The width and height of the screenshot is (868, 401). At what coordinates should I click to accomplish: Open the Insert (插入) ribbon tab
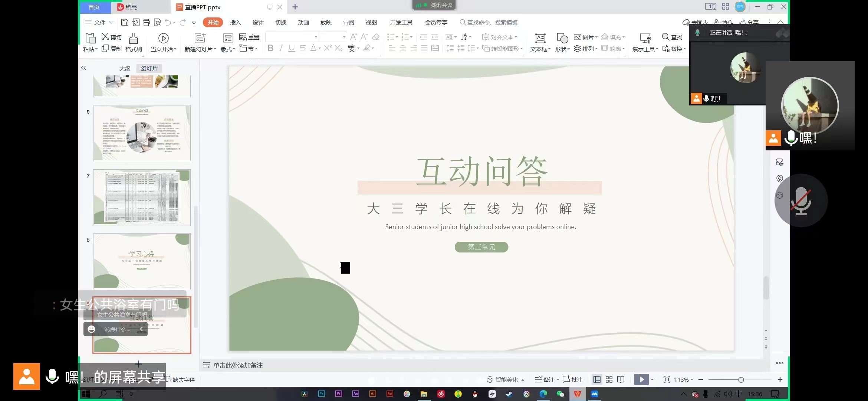tap(235, 22)
